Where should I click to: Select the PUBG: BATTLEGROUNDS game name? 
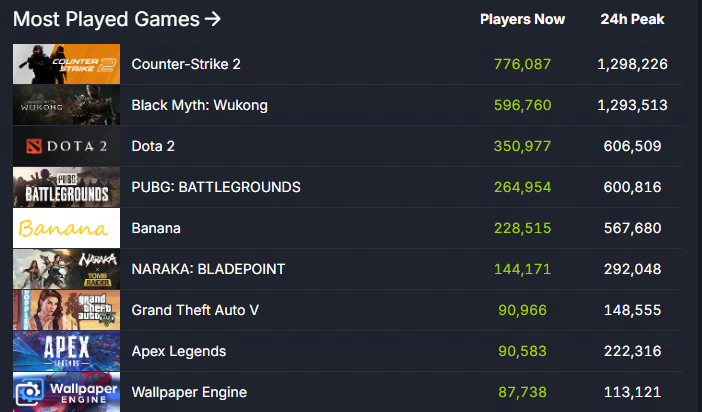216,187
